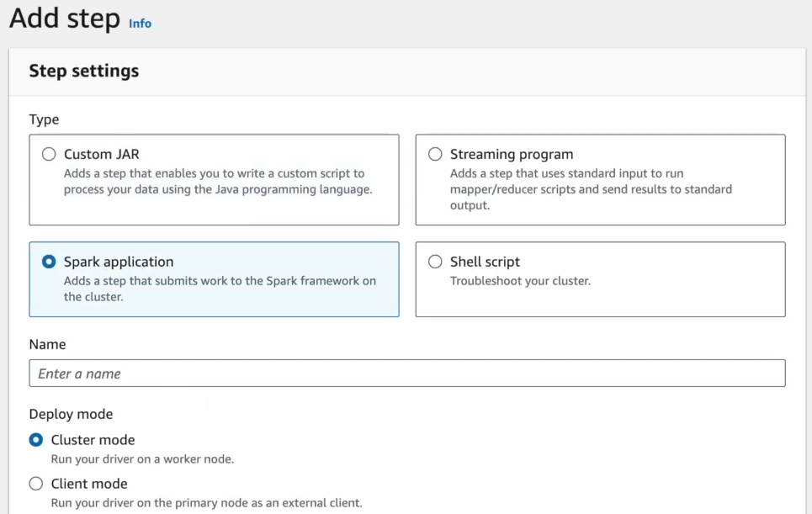
Task: Switch to Client mode deployment
Action: (x=34, y=483)
